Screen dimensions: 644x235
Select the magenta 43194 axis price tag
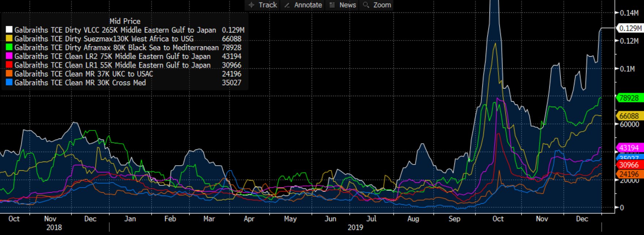point(629,148)
